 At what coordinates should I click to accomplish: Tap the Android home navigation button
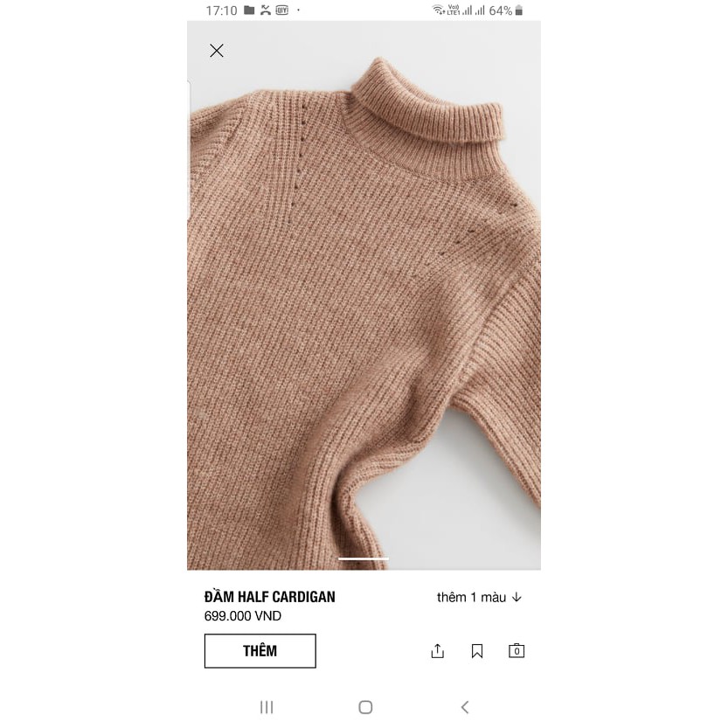pos(365,707)
